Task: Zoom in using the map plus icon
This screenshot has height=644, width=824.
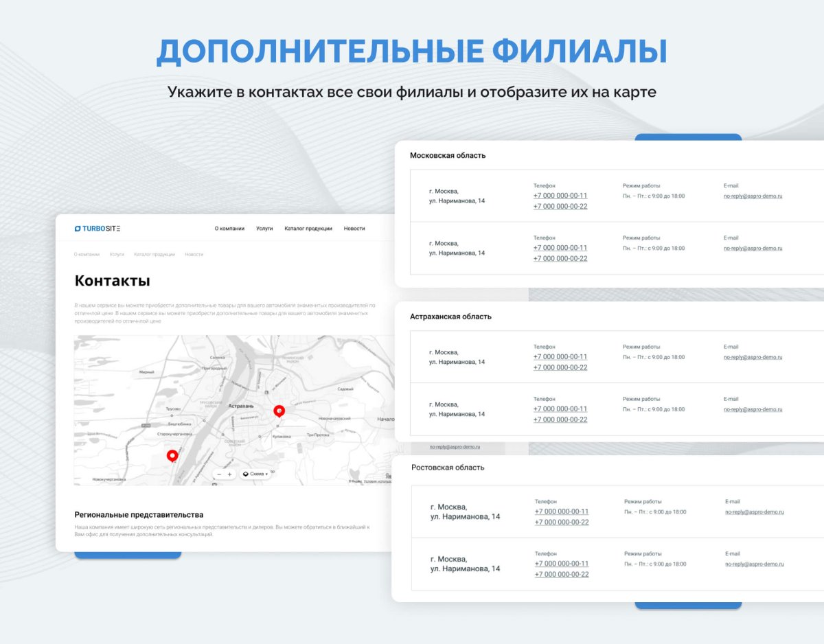Action: (230, 474)
